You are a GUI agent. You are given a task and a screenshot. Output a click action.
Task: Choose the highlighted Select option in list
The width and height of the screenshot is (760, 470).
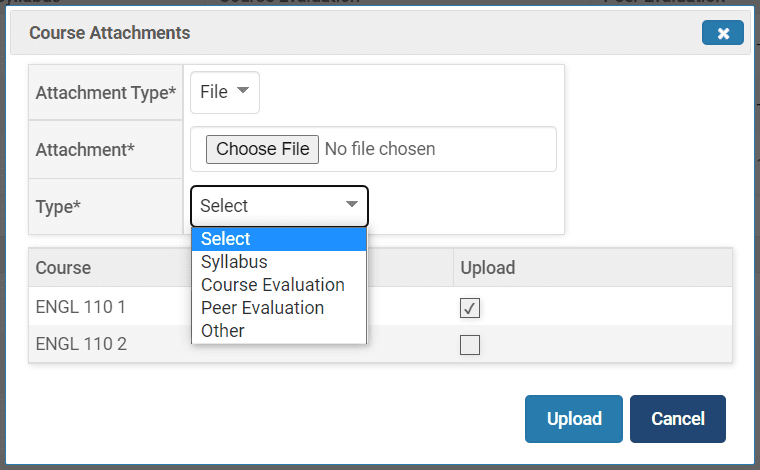tap(279, 239)
